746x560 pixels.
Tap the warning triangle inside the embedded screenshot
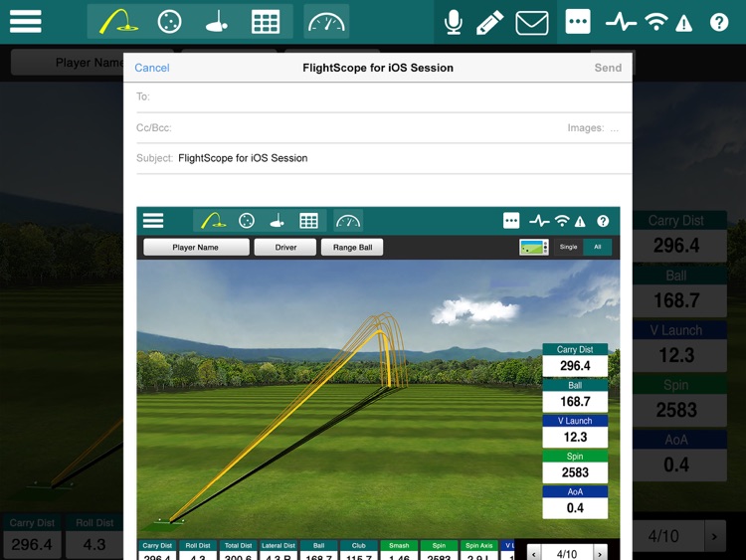point(580,221)
